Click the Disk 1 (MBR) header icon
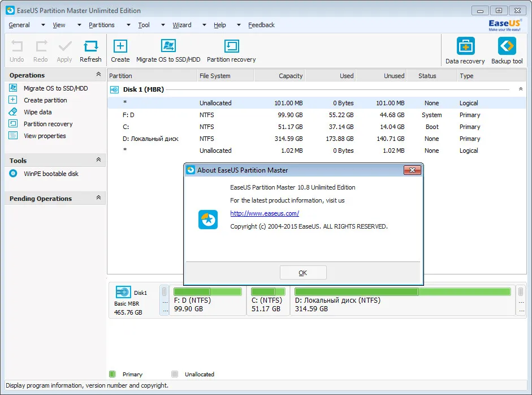 [x=114, y=89]
